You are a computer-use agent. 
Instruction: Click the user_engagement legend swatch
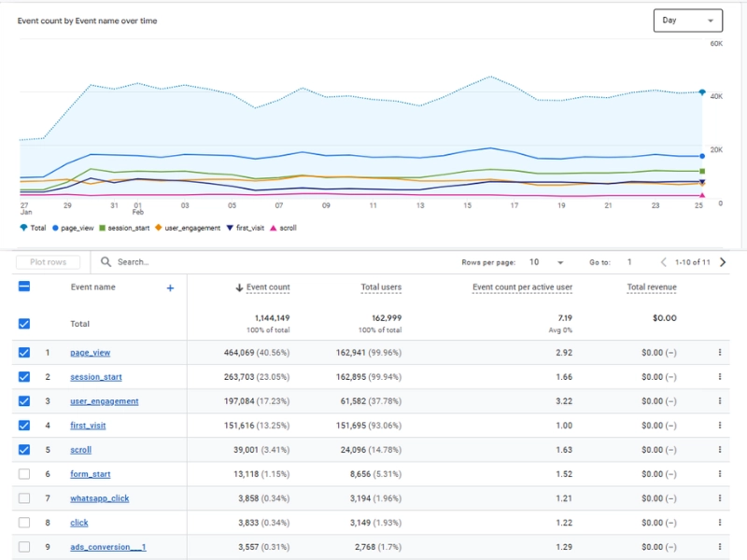coord(158,228)
